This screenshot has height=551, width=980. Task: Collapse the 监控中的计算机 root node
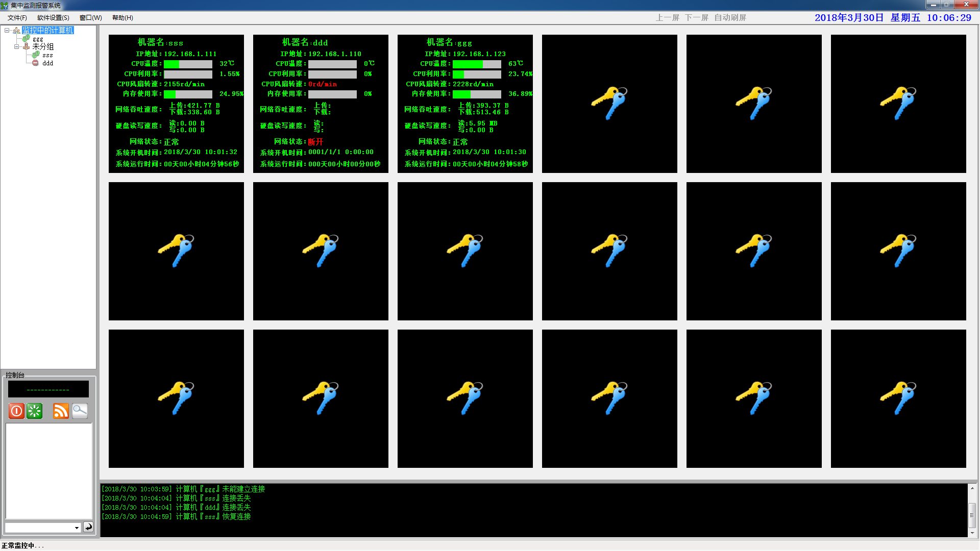click(x=7, y=31)
